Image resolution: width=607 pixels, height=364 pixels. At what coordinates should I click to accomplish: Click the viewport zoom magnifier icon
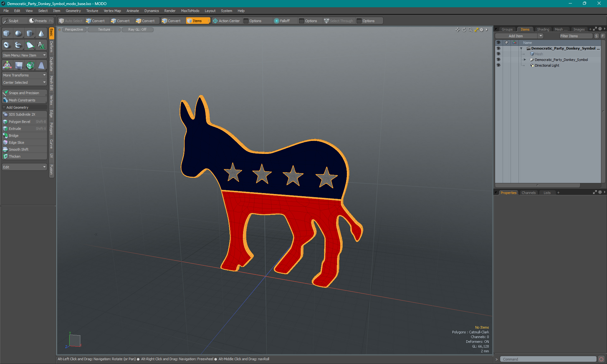tap(470, 30)
